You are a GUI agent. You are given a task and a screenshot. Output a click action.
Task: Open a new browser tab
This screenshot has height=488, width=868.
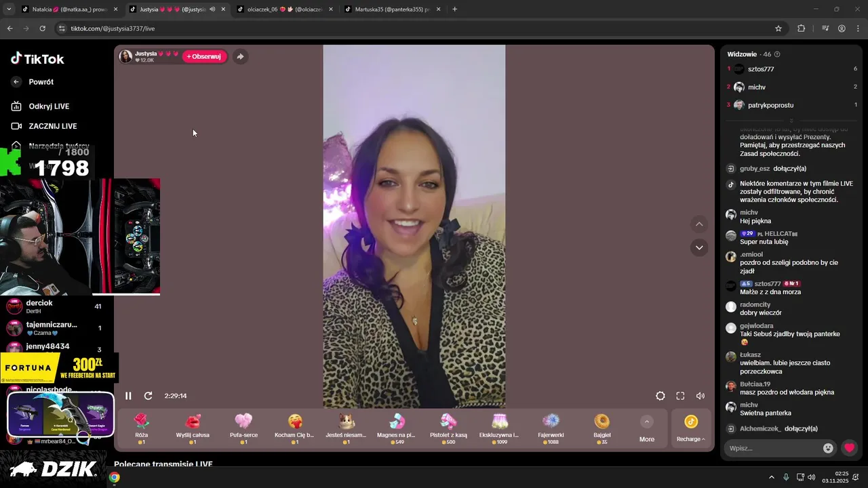(x=454, y=9)
